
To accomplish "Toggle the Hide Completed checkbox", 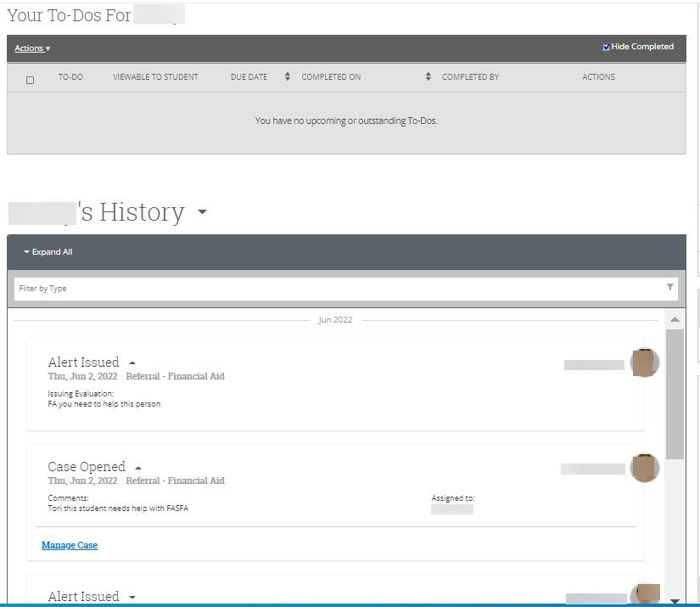I will click(606, 48).
